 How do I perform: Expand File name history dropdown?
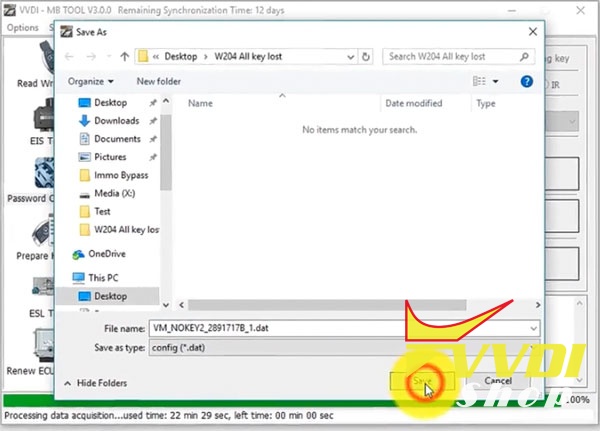[533, 328]
